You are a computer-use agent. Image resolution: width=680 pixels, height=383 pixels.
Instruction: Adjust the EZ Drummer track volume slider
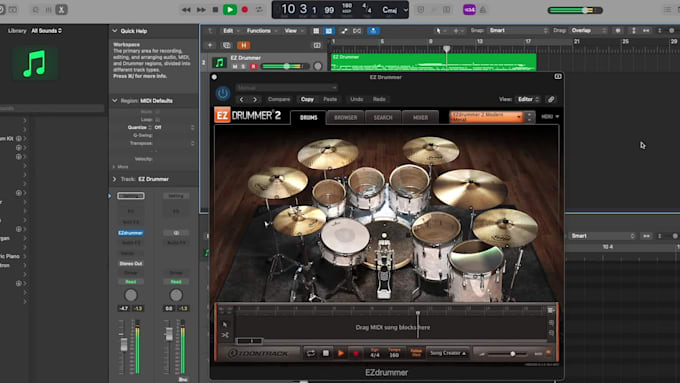[285, 66]
